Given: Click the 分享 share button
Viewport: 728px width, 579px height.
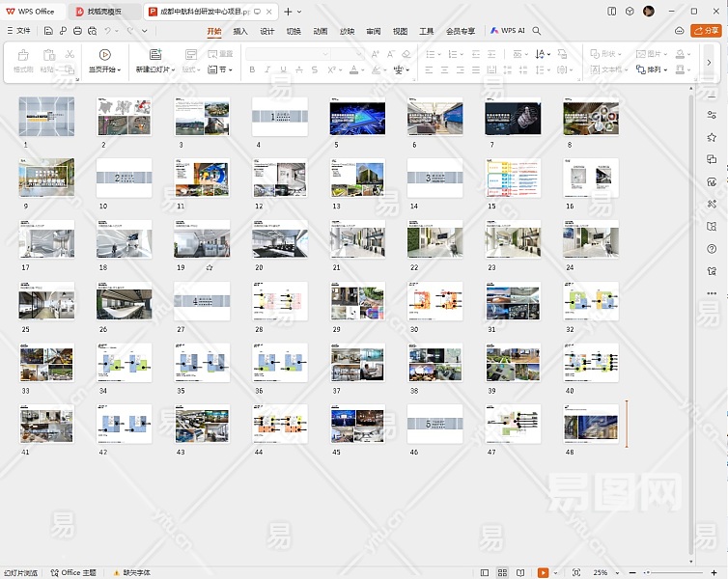Looking at the screenshot, I should click(x=706, y=31).
